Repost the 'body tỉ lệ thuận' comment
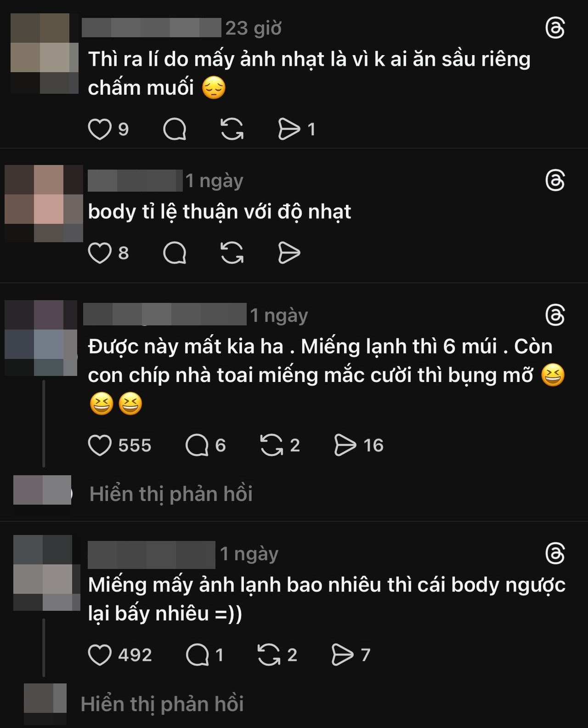 click(x=232, y=253)
